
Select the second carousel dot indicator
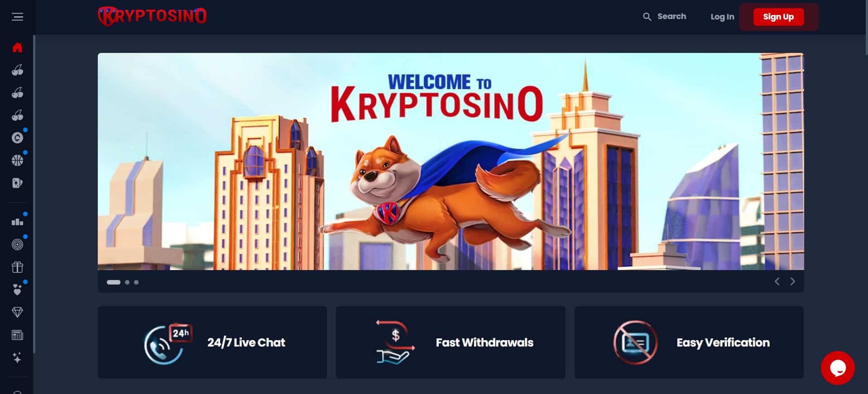pyautogui.click(x=127, y=282)
